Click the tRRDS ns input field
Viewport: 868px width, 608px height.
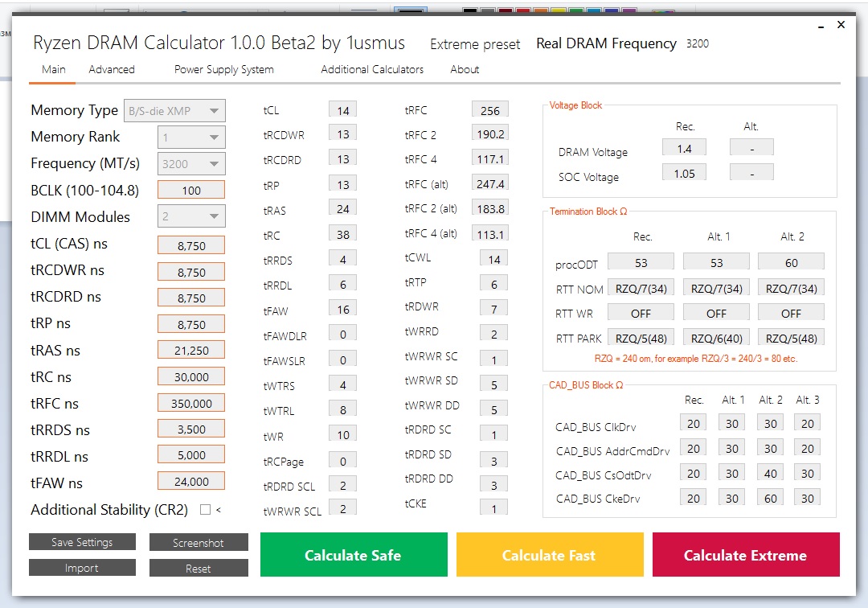[x=191, y=429]
